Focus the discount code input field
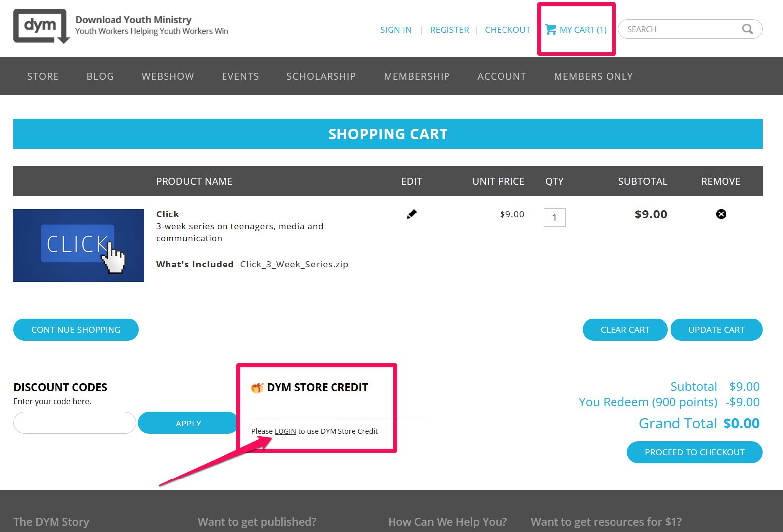The image size is (783, 532). 75,423
